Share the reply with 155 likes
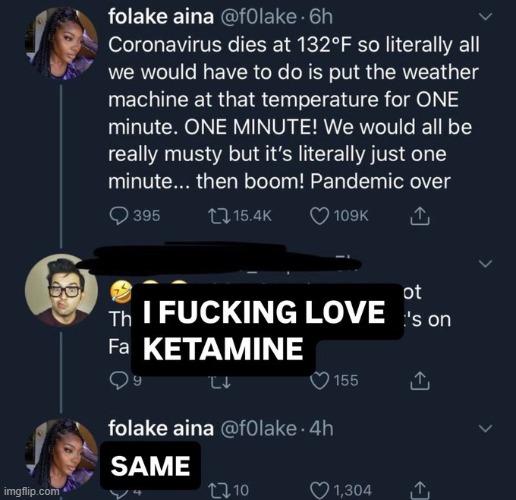The width and height of the screenshot is (516, 500). [x=419, y=381]
